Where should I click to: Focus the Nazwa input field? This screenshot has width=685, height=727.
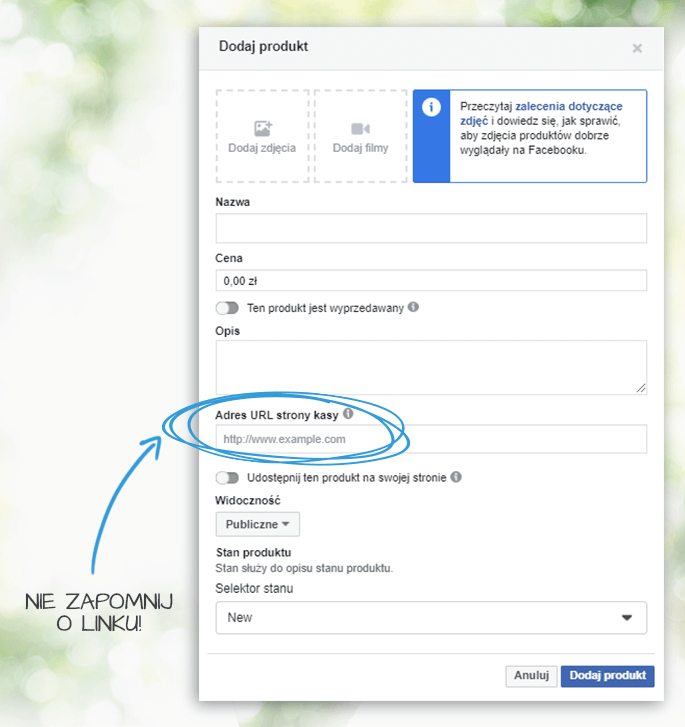pyautogui.click(x=431, y=228)
